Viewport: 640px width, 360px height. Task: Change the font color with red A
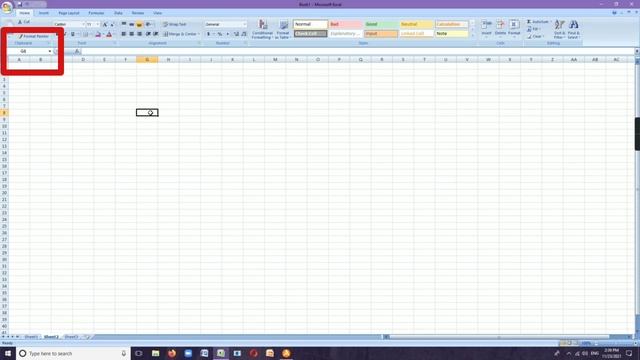pyautogui.click(x=109, y=34)
